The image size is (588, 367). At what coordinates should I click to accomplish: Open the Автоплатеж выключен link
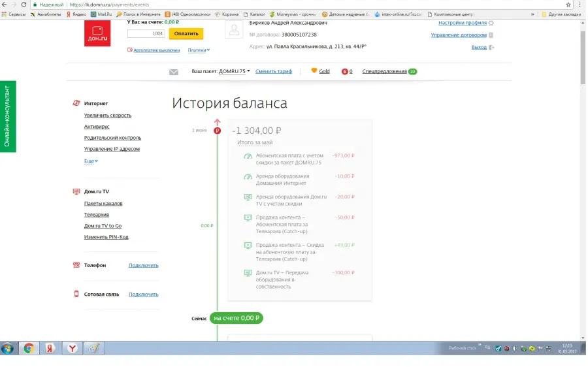(156, 50)
